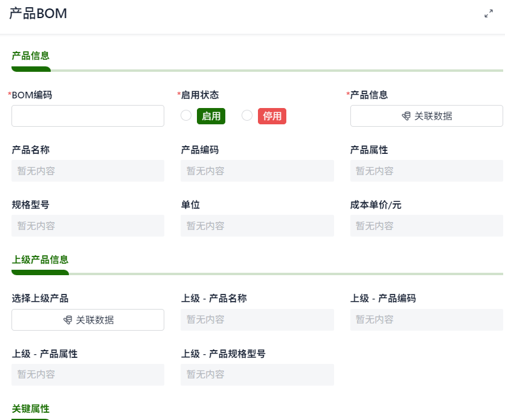This screenshot has width=505, height=420.
Task: Click the 成本单价/元 field
Action: point(426,226)
